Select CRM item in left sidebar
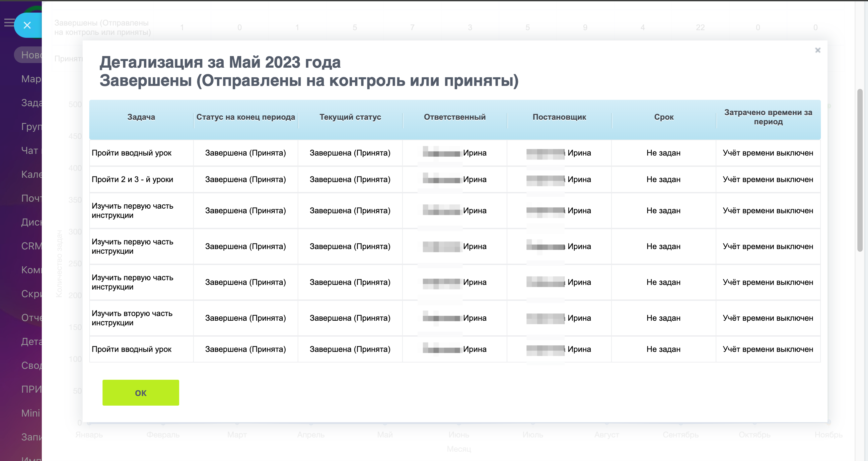868x461 pixels. (31, 246)
